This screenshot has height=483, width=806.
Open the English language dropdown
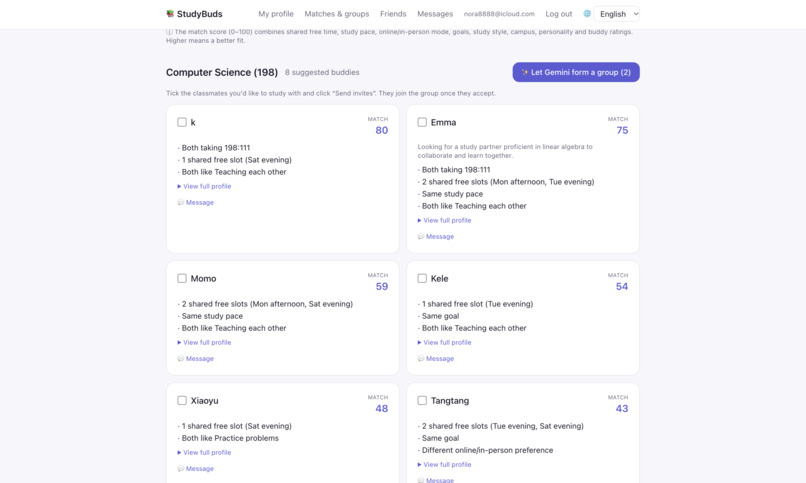pos(616,14)
